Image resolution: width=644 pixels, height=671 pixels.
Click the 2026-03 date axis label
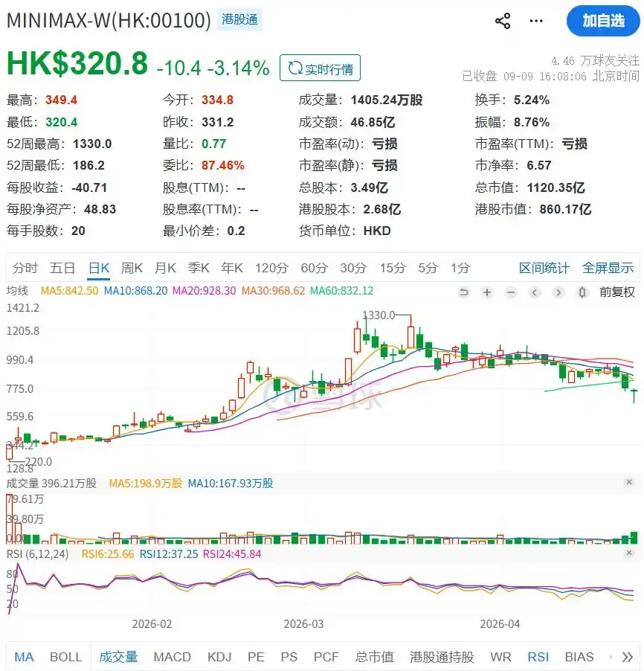tap(303, 624)
